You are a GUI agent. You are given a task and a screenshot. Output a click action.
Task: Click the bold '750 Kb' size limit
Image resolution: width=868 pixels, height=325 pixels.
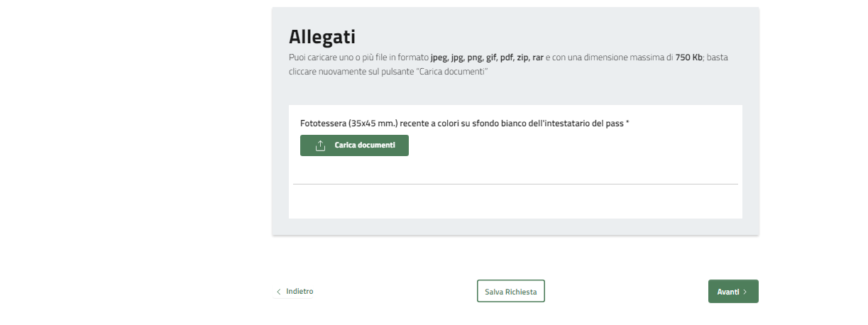tap(688, 57)
